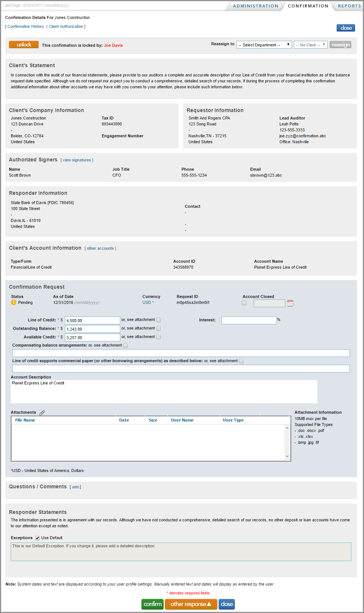The image size is (364, 613).
Task: Open the Confirmation History link
Action: 26,27
